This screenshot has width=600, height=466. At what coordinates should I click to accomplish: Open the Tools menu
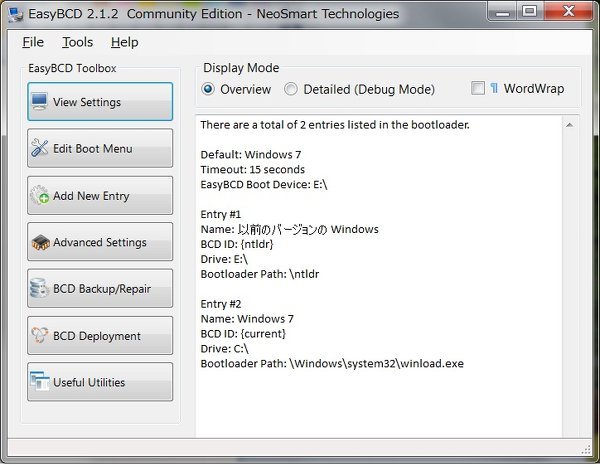coord(78,42)
